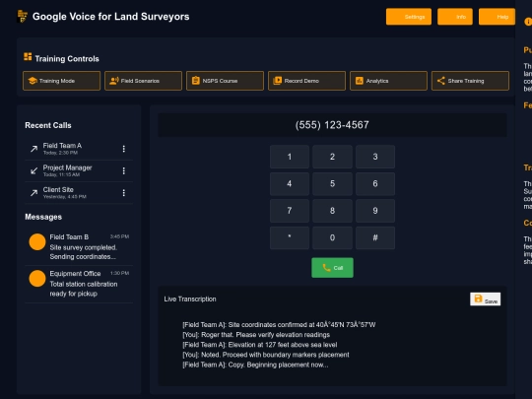Click the transcript line 'Beginning placement now'
Screen dimensions: 532x399
tap(255, 365)
